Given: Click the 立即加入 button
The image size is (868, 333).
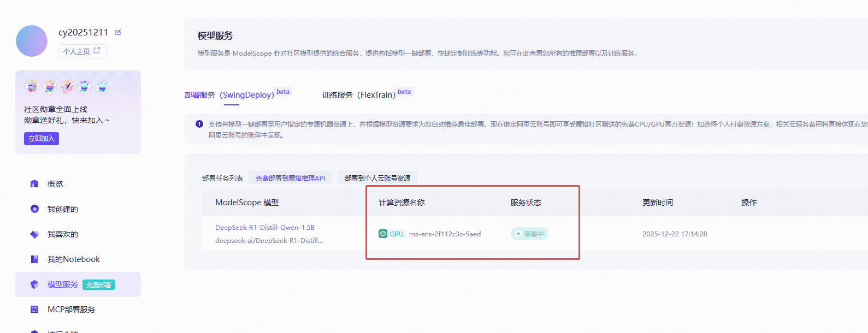Looking at the screenshot, I should [42, 139].
